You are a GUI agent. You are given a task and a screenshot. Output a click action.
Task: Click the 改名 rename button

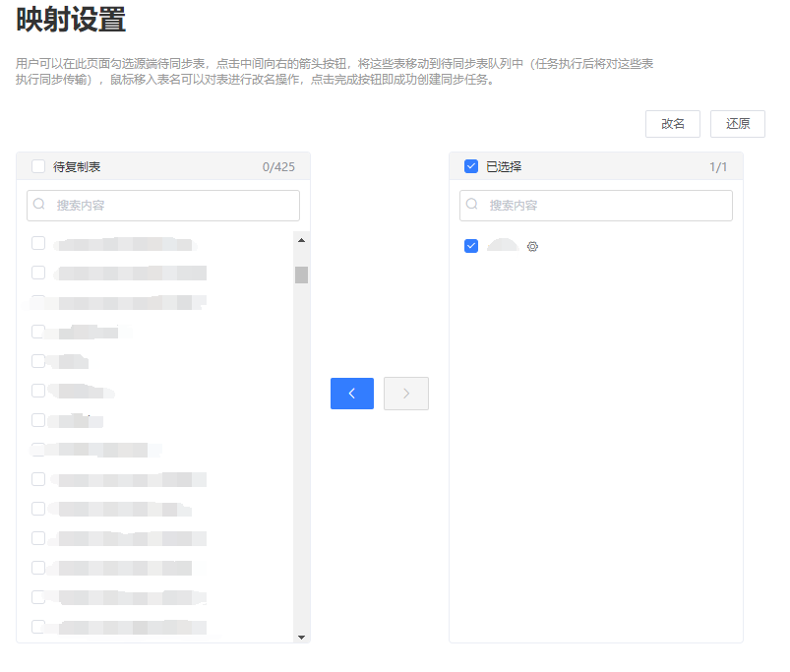pyautogui.click(x=672, y=124)
